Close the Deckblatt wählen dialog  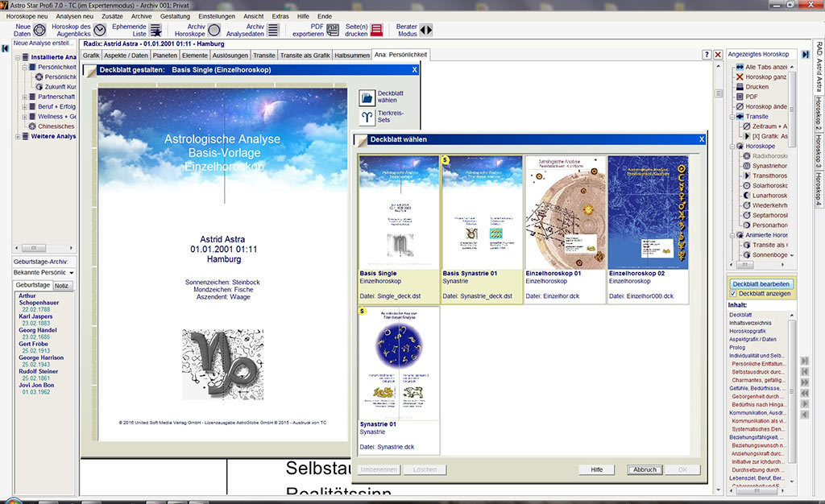click(702, 139)
